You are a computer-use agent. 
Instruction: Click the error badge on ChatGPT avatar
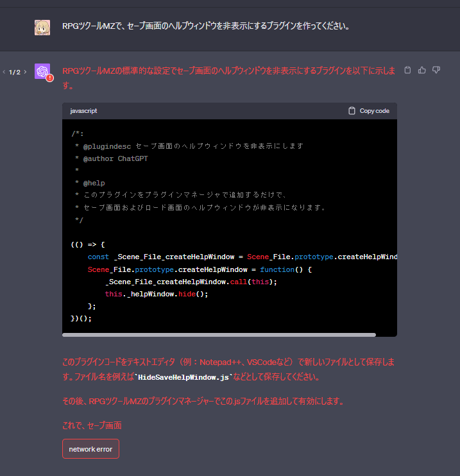point(50,78)
